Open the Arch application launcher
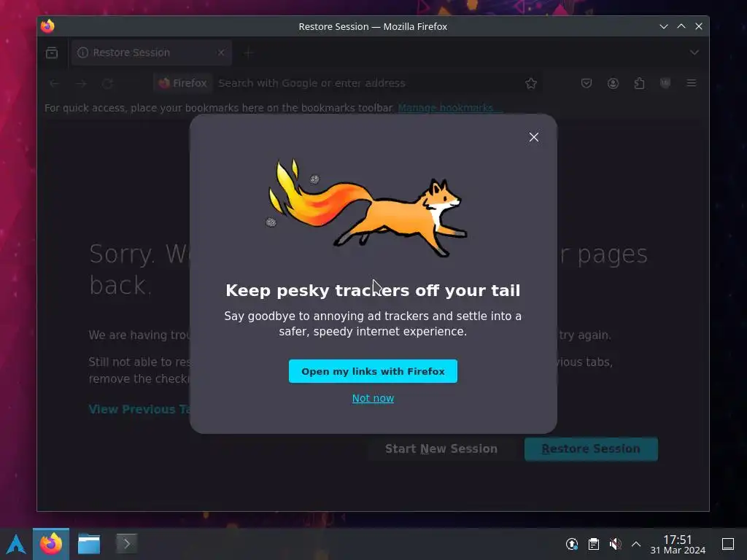This screenshot has height=560, width=747. [x=16, y=544]
